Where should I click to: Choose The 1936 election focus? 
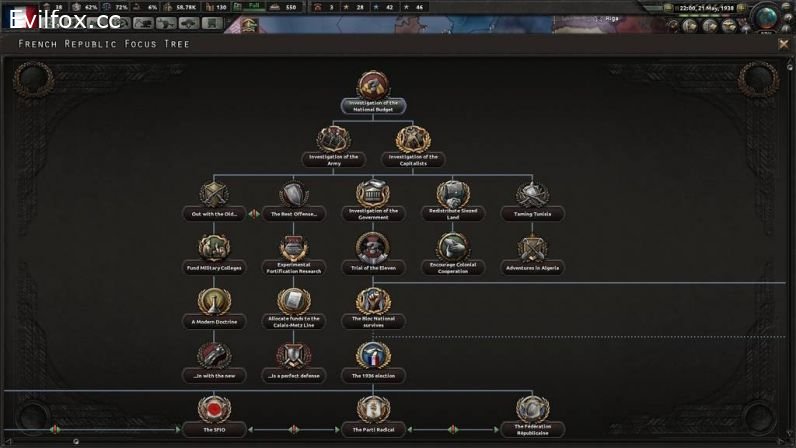[373, 358]
